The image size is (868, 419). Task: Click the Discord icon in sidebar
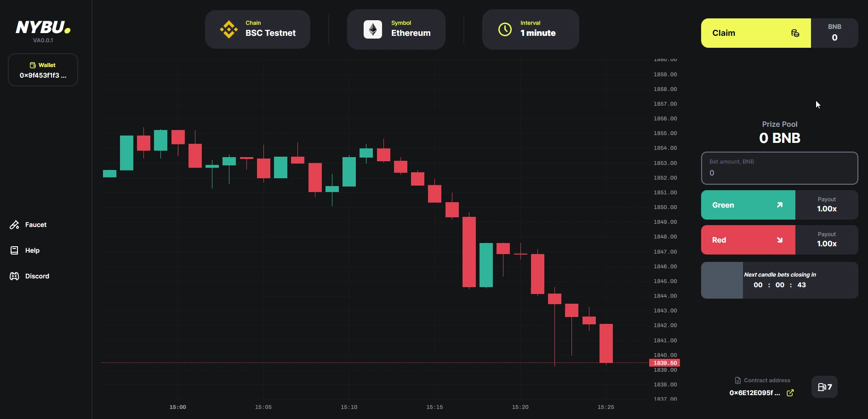pyautogui.click(x=14, y=276)
